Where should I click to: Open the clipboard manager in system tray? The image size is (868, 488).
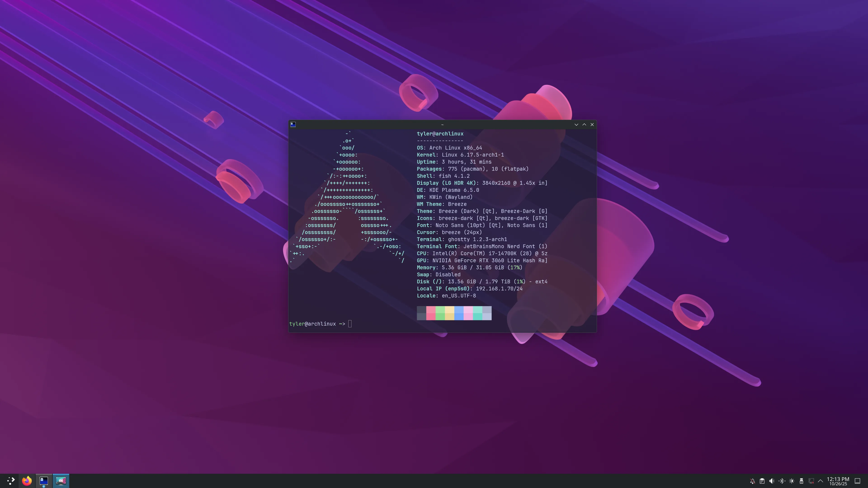(762, 481)
